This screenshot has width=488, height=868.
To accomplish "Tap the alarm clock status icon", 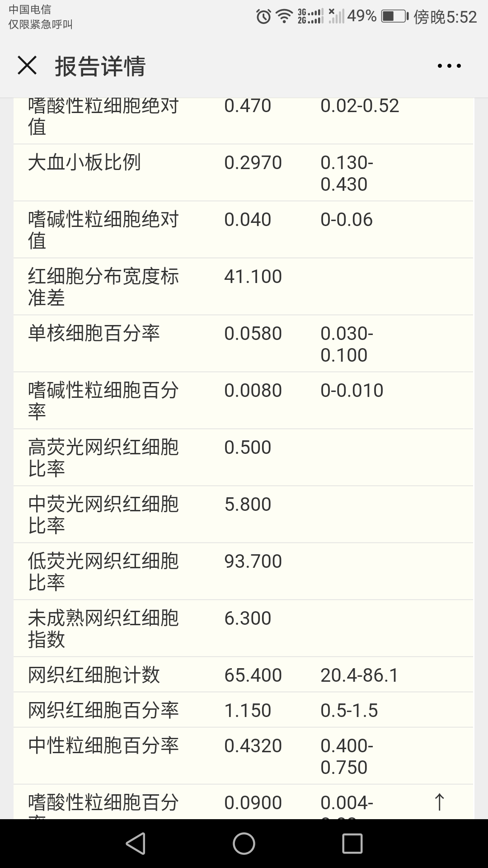I will point(263,17).
